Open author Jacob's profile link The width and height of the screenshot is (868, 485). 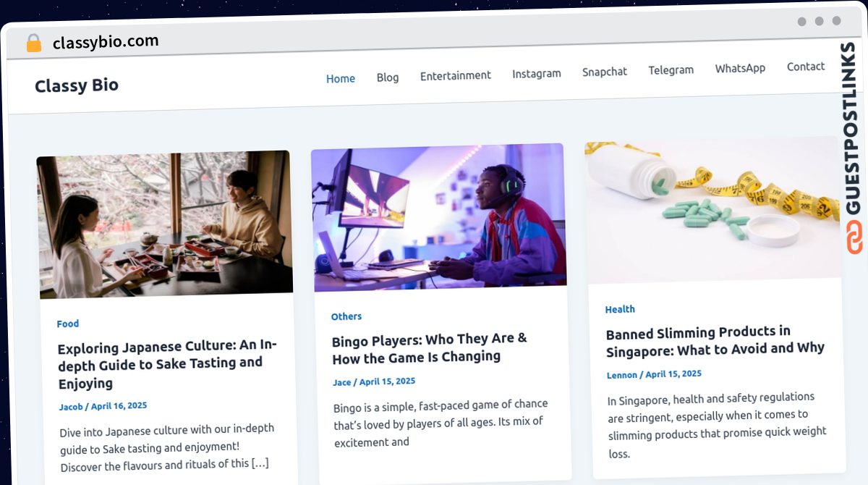click(x=71, y=407)
